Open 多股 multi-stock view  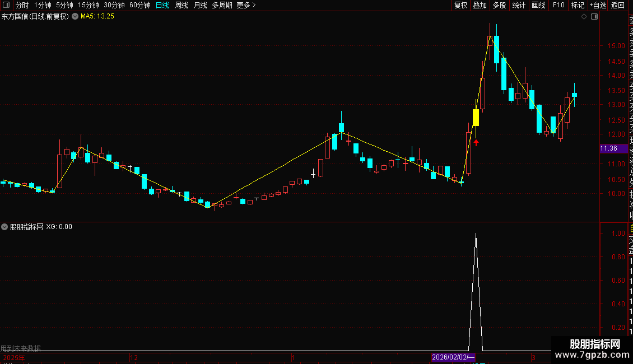click(499, 5)
